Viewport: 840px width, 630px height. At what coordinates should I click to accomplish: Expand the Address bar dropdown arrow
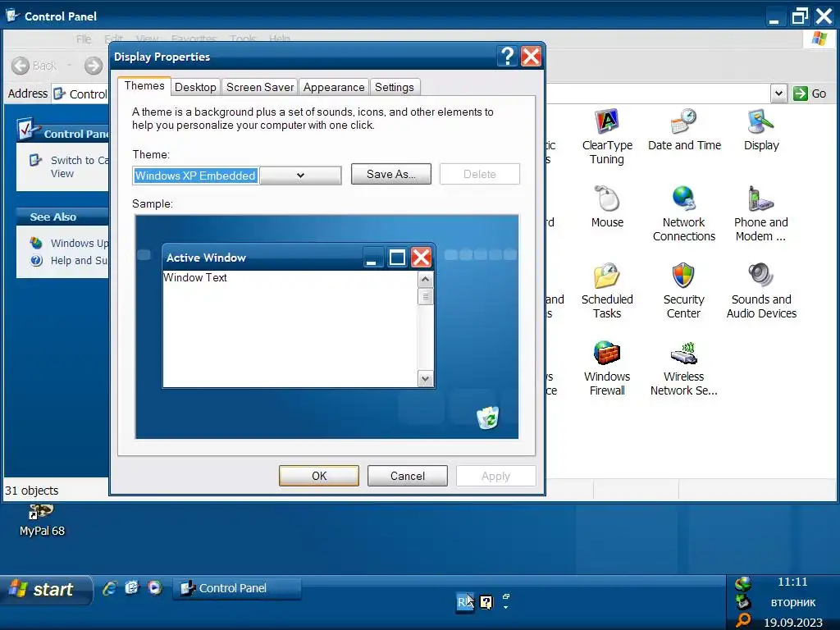click(778, 94)
